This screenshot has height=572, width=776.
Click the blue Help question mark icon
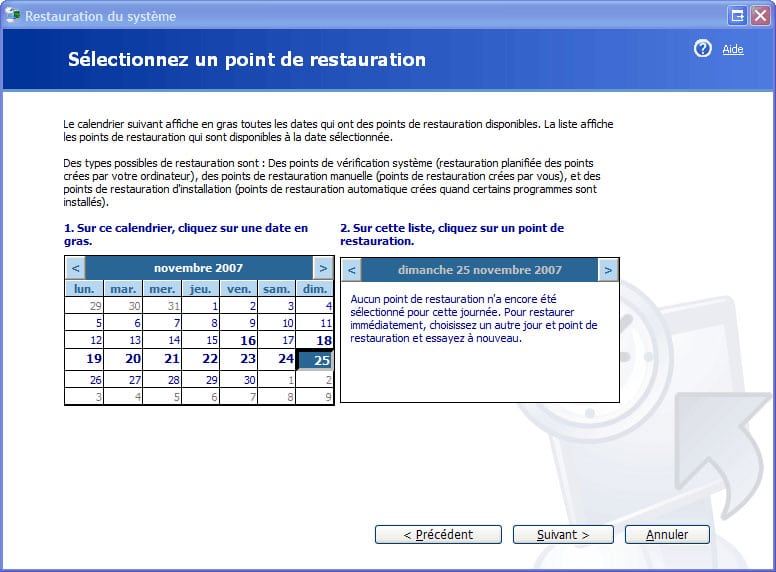pos(702,49)
